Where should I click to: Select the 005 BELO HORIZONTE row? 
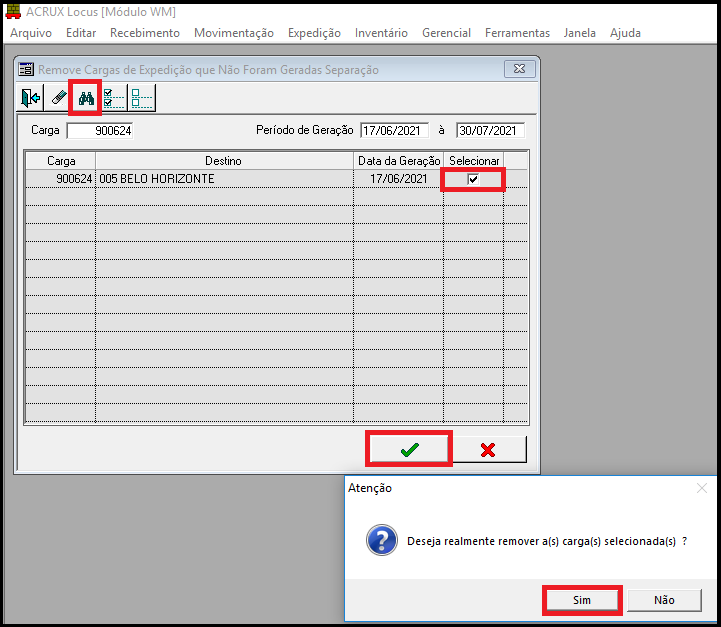pos(224,179)
